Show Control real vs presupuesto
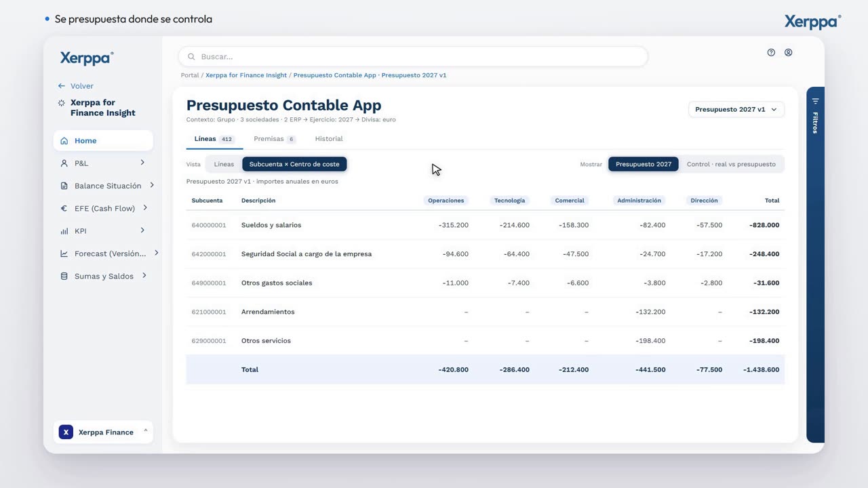The image size is (868, 488). tap(731, 164)
